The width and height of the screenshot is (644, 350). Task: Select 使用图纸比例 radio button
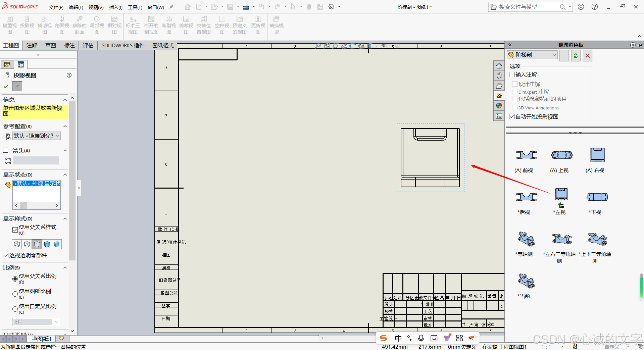tap(15, 294)
